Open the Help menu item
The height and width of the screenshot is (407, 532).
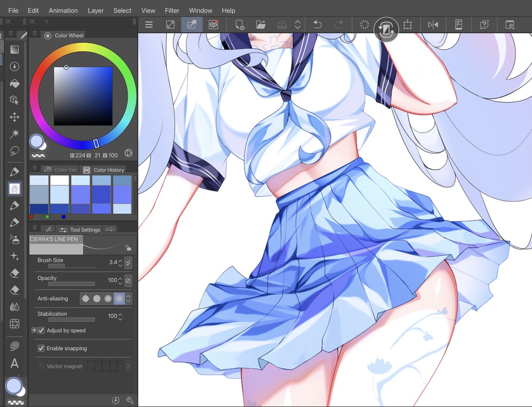pos(228,10)
